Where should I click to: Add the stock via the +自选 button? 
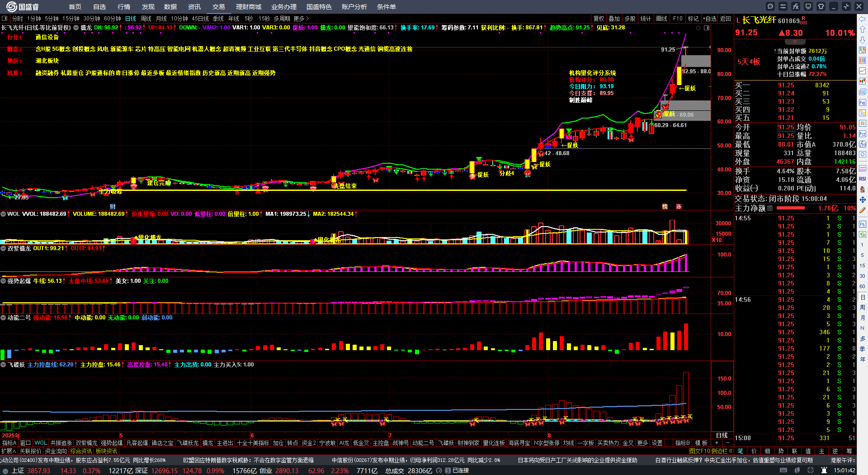pos(709,19)
